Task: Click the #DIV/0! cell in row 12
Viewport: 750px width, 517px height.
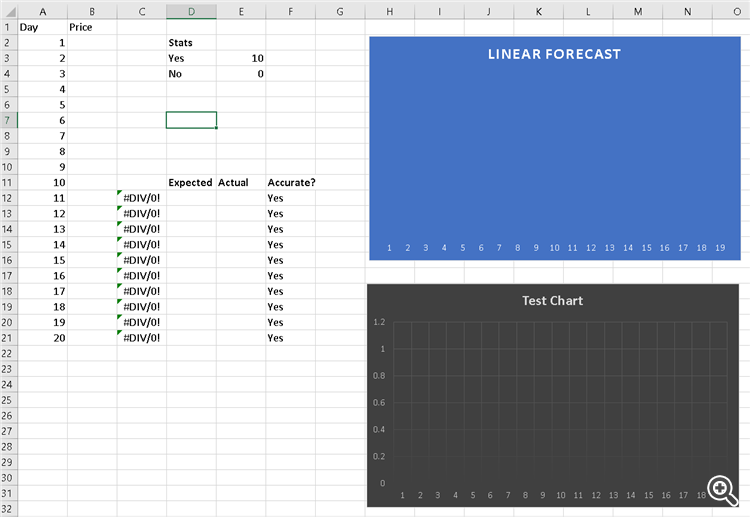Action: [142, 198]
